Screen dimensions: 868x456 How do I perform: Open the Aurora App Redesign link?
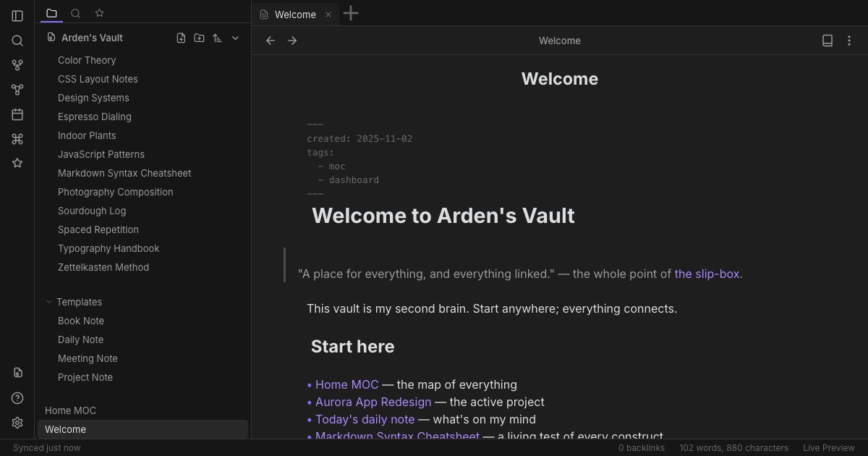[373, 402]
